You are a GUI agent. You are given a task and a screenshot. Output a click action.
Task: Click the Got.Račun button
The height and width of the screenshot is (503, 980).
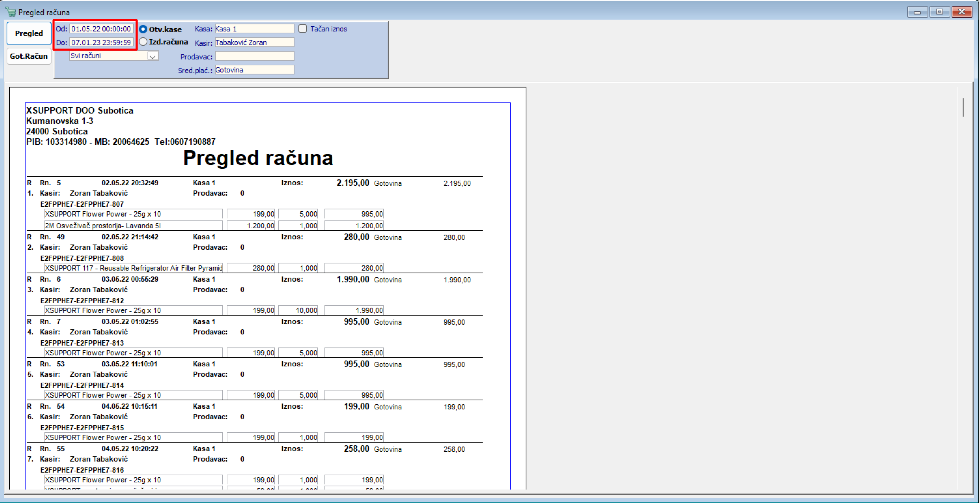tap(29, 56)
